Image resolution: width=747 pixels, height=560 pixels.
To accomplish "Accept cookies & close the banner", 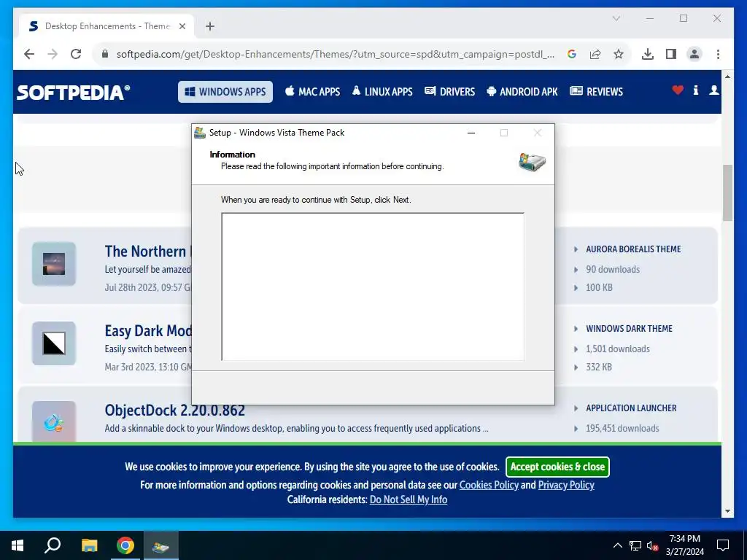I will 557,467.
